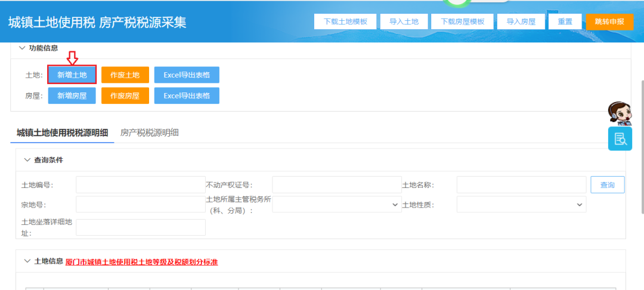The height and width of the screenshot is (290, 644).
Task: Click 导入房屋 button
Action: (x=521, y=21)
